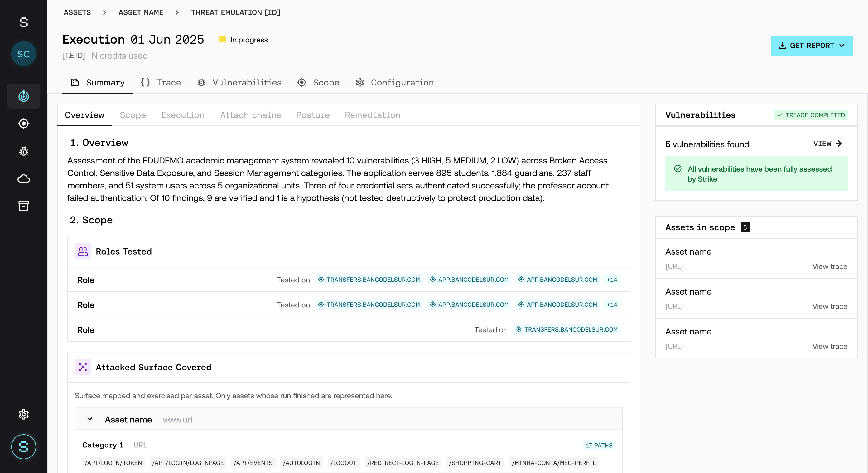Click the Strike logo at sidebar bottom
The image size is (868, 473).
24,447
